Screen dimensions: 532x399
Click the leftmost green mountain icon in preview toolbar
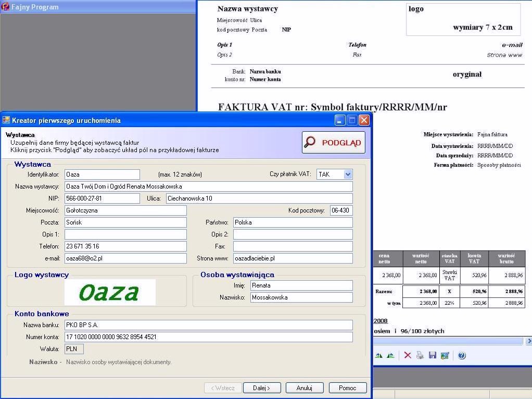[x=378, y=355]
